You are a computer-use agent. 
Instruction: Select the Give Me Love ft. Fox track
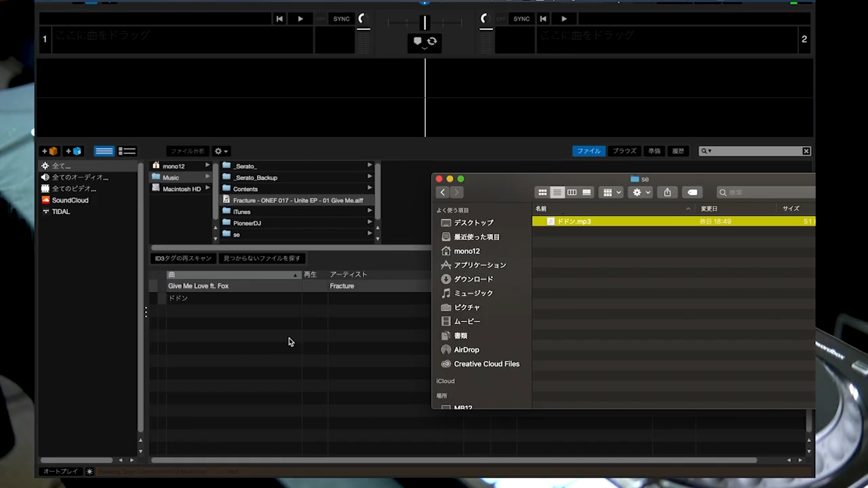pyautogui.click(x=198, y=286)
